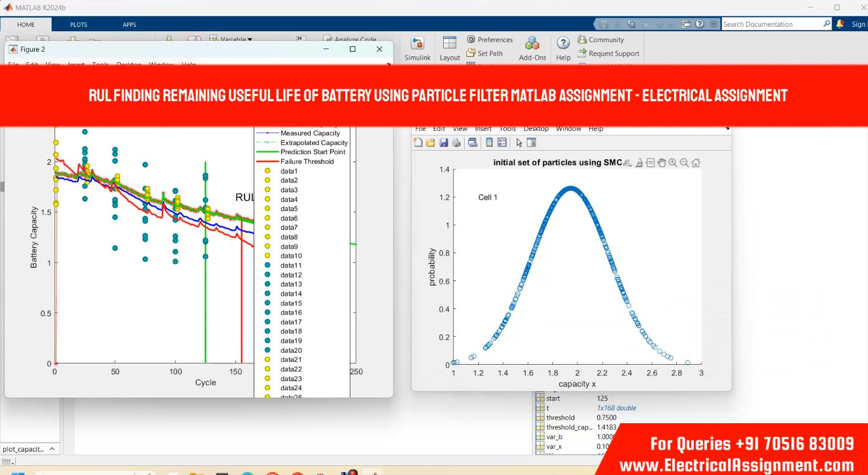Expand the plot_capacit details panel chevron
The image size is (868, 475).
pyautogui.click(x=52, y=449)
